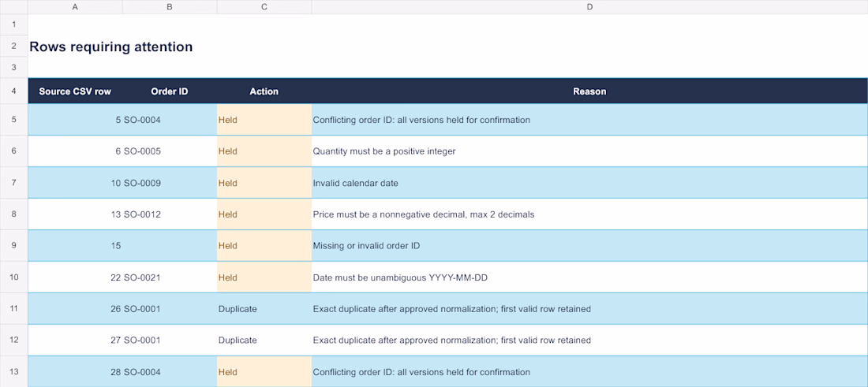Select cell containing SO-0005
The image size is (868, 387).
(x=170, y=151)
